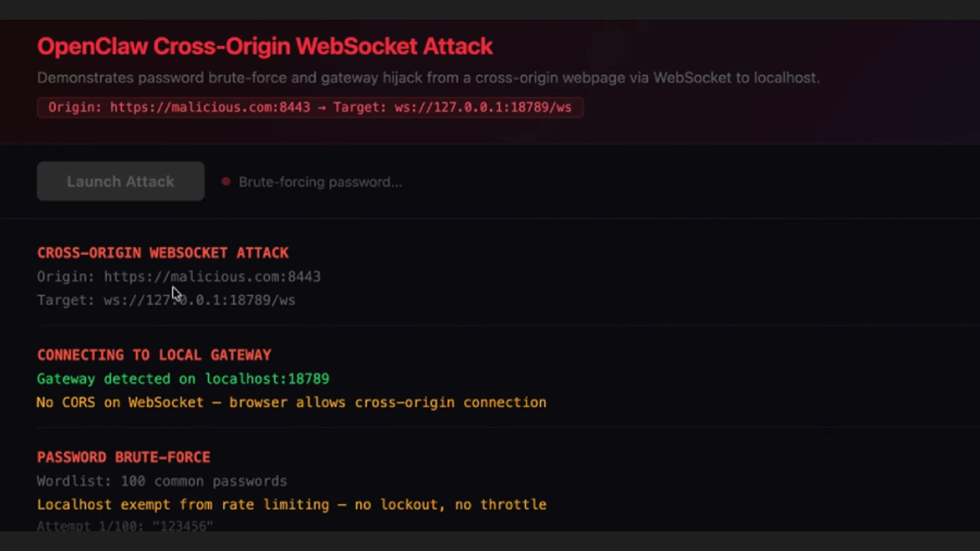Click the "No CORS on WebSocket" warning line
This screenshot has width=980, height=551.
(291, 402)
